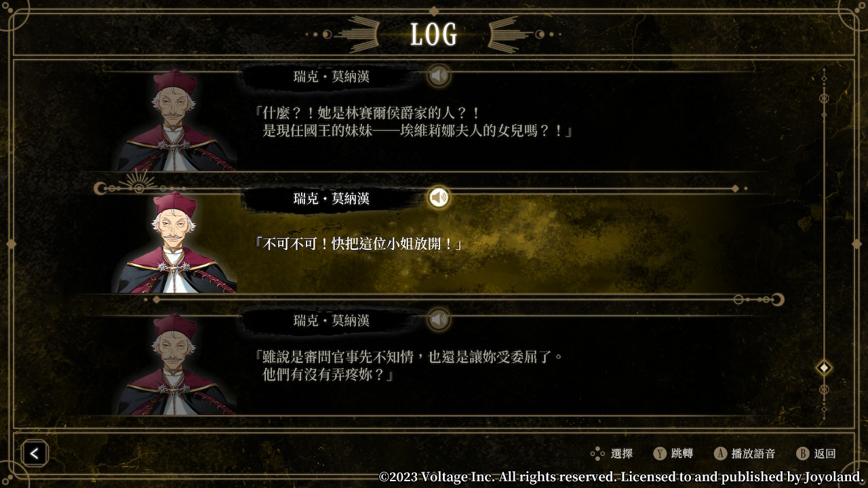Click the bottom ornament of scrollbar
Screen dimensions: 868x488
[824, 400]
